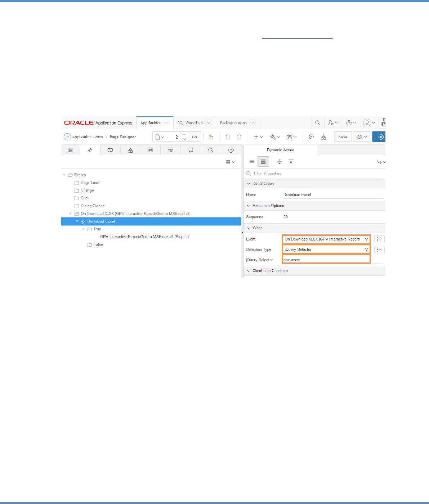Open the App Builder menu arrow
Screen dimensions: 429x504
pyautogui.click(x=166, y=123)
